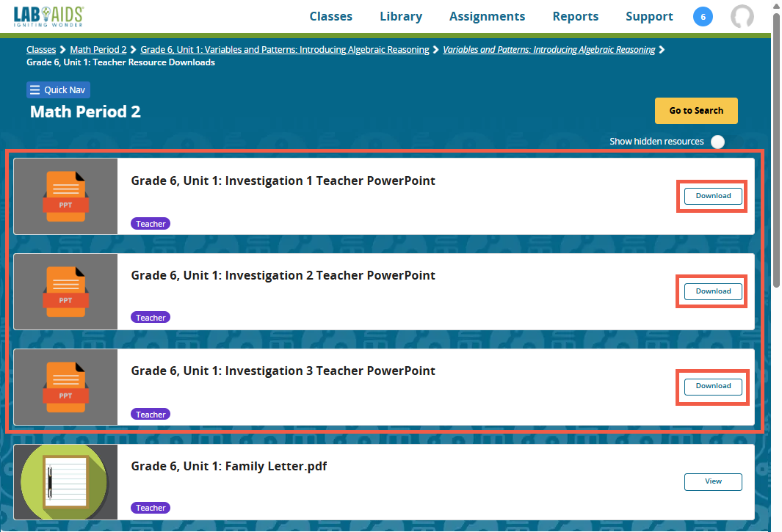The height and width of the screenshot is (532, 782).
Task: View the Family Letter.pdf
Action: 713,481
